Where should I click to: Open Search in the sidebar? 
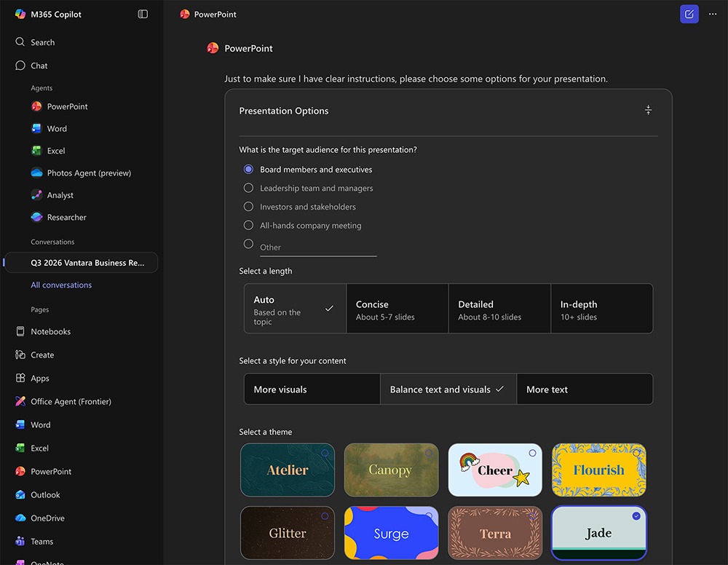42,42
